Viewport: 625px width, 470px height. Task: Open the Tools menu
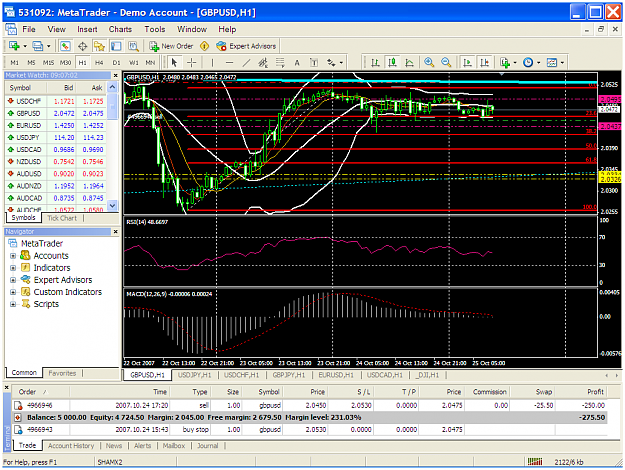pos(155,29)
